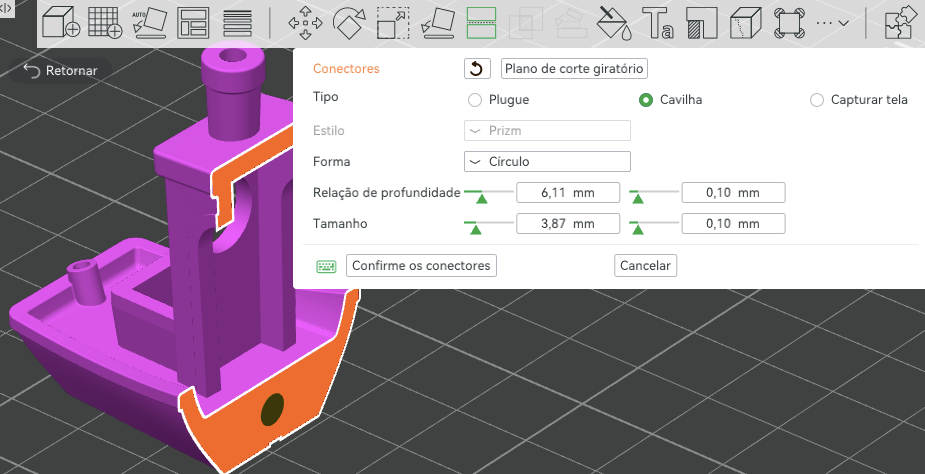Open the Forma Círculo dropdown
The image size is (925, 474).
(x=547, y=162)
